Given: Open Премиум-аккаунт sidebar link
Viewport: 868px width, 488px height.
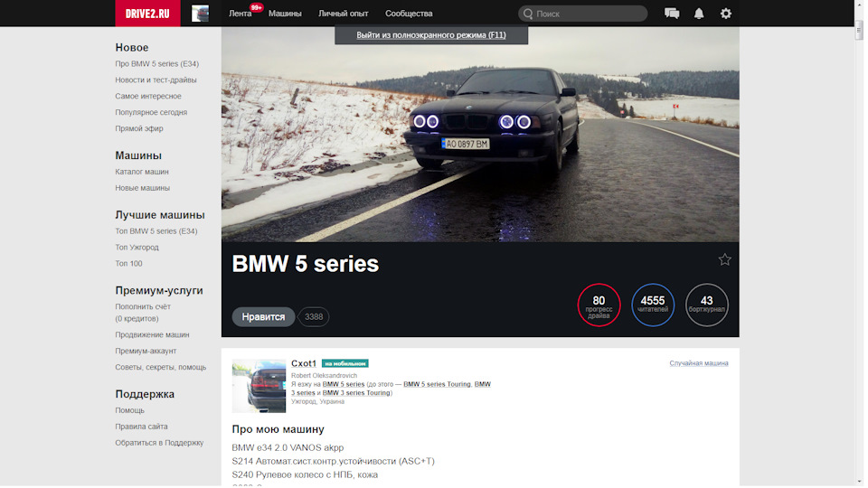Looking at the screenshot, I should (146, 351).
